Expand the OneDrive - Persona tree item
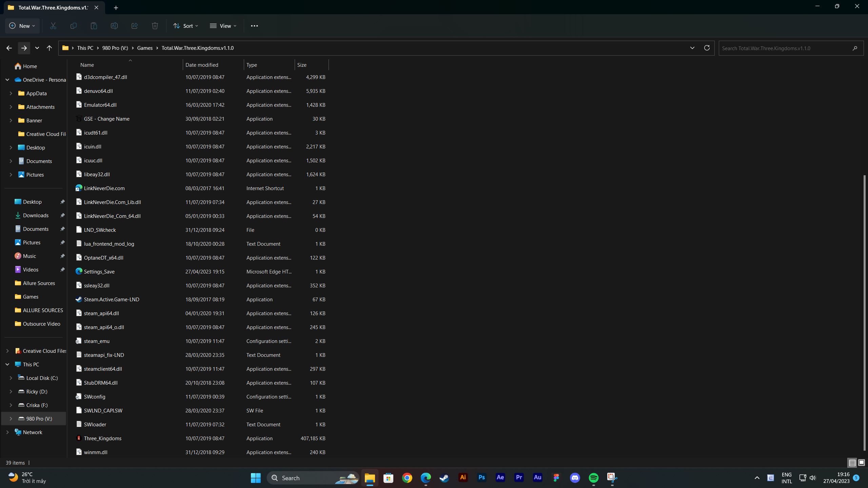Screen dimensions: 868x488 click(7, 79)
